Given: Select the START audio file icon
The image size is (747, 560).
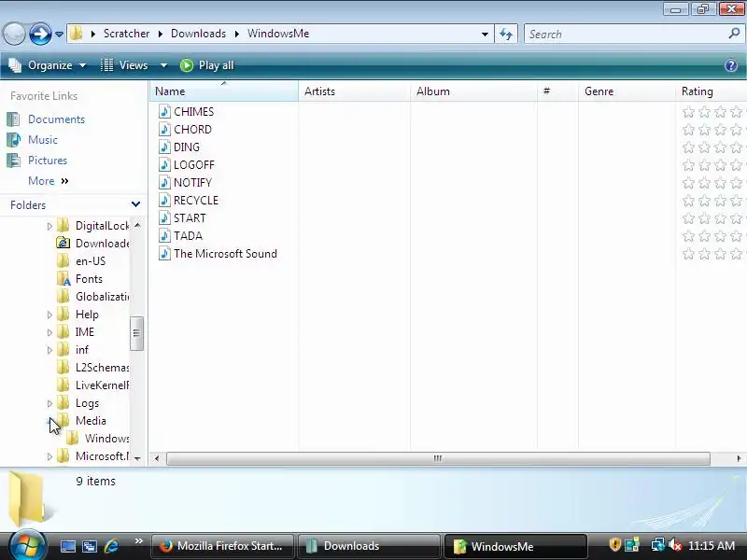Looking at the screenshot, I should point(164,218).
